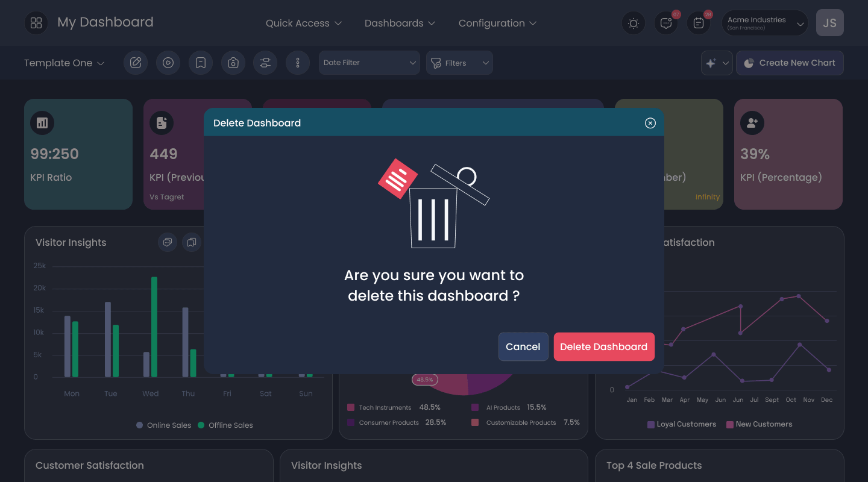868x482 pixels.
Task: Confirm with the red Delete Dashboard button
Action: [x=604, y=346]
